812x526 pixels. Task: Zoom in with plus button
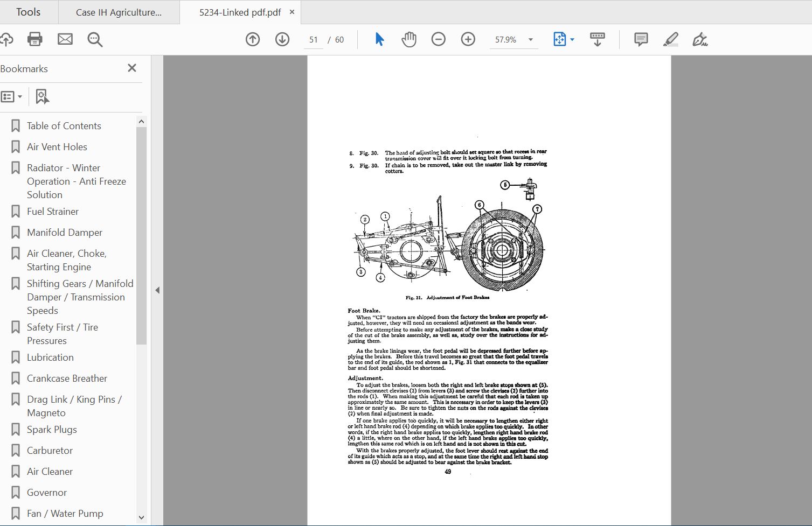468,39
